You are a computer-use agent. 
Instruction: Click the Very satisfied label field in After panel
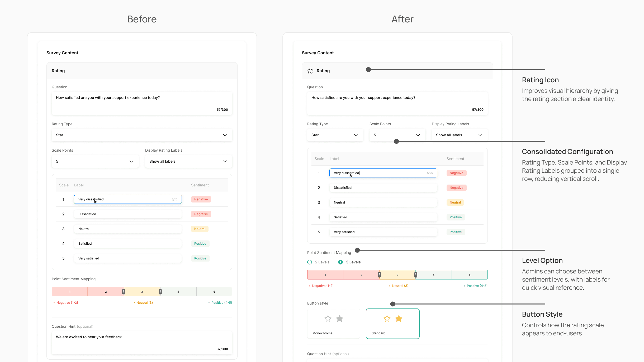[x=383, y=232]
